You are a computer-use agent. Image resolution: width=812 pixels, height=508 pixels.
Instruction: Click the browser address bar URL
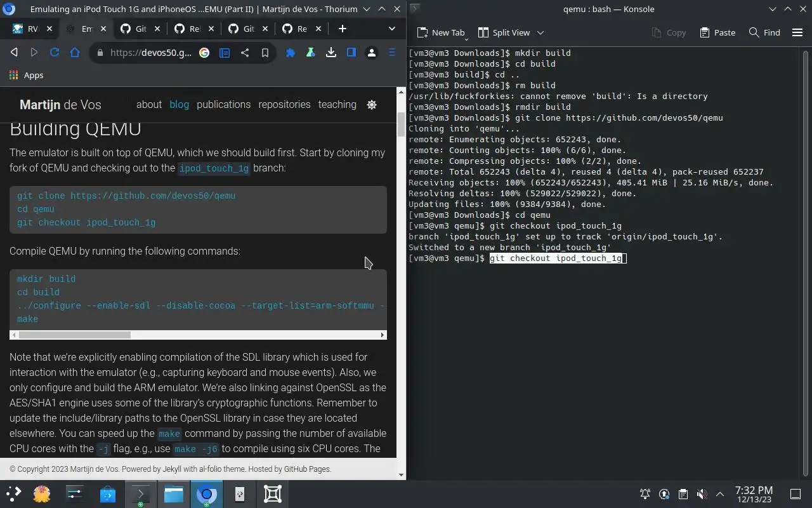point(151,53)
